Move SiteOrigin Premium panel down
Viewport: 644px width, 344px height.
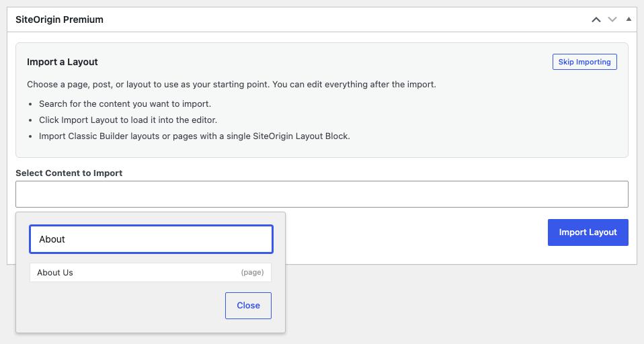pyautogui.click(x=612, y=19)
